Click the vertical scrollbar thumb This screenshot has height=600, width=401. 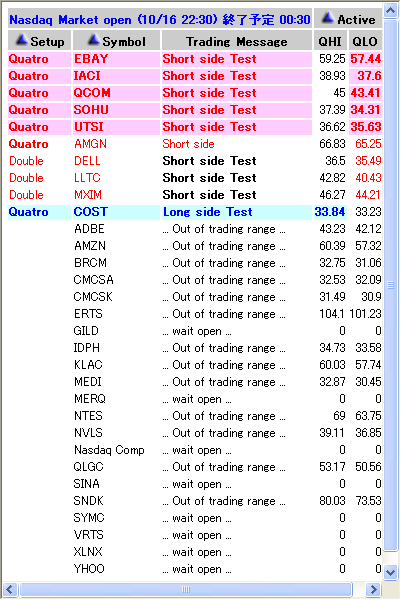point(391,285)
